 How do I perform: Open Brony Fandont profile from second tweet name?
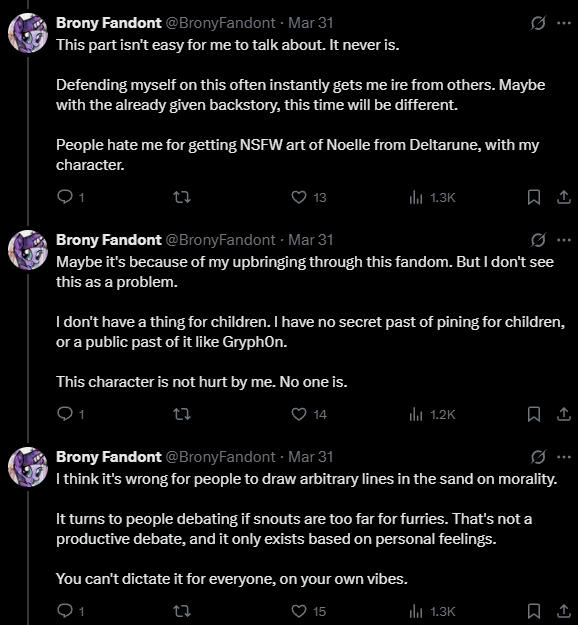click(x=108, y=240)
